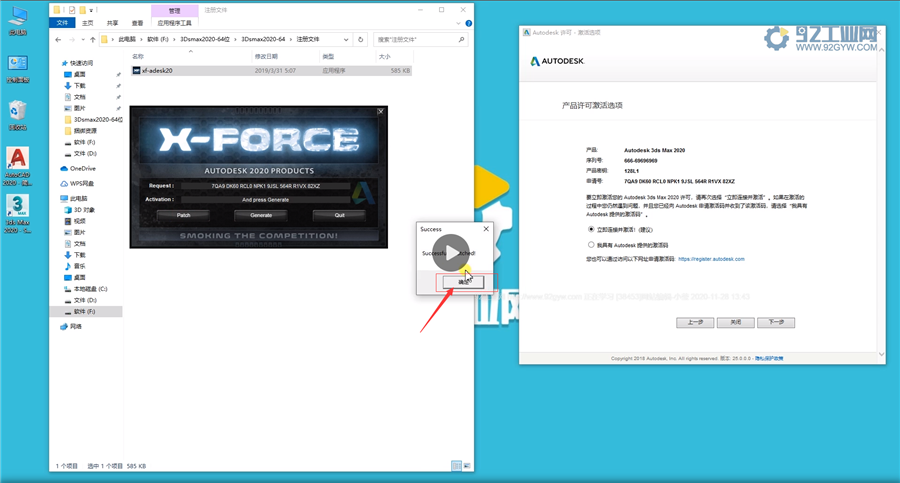Select 我具有 Autodesk 提供的激活码 radio option

pyautogui.click(x=591, y=245)
